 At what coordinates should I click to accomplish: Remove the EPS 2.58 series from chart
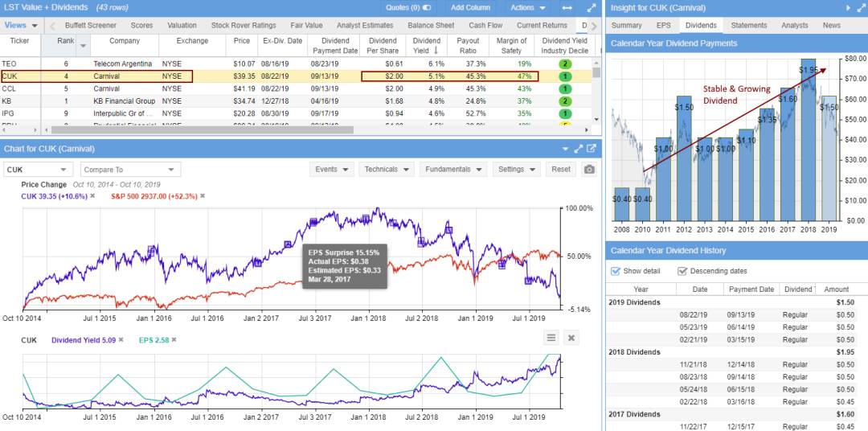pos(174,340)
